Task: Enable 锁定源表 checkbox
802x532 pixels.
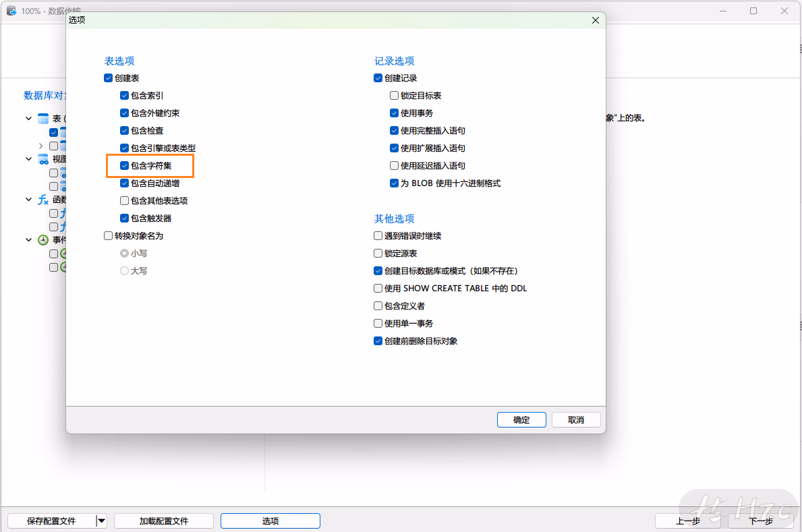Action: pos(378,254)
